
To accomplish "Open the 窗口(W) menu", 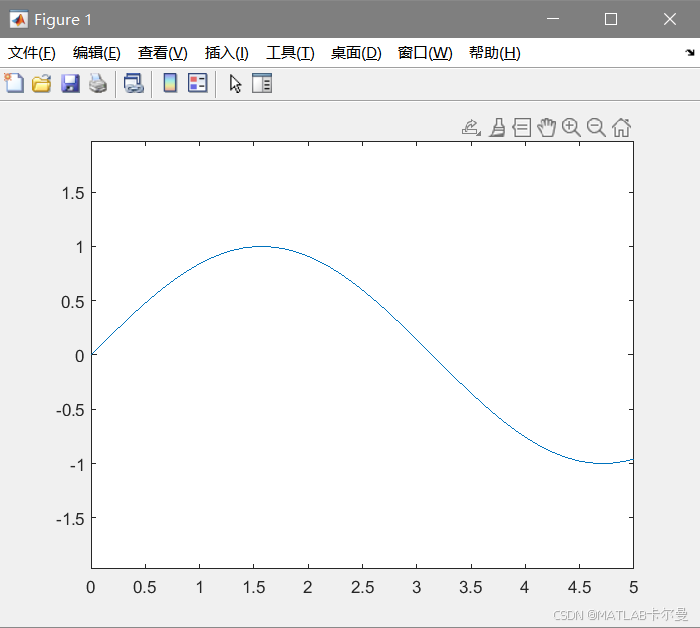I will (425, 53).
